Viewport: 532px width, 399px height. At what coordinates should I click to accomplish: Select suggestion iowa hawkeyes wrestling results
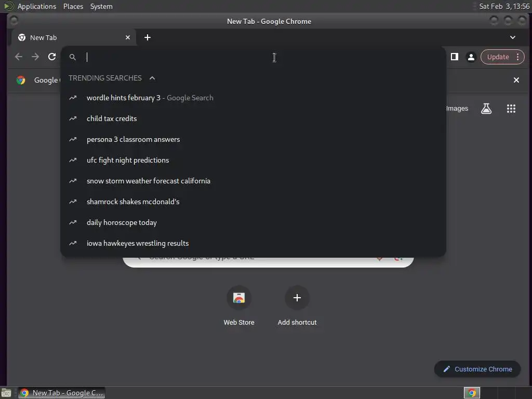[253, 243]
